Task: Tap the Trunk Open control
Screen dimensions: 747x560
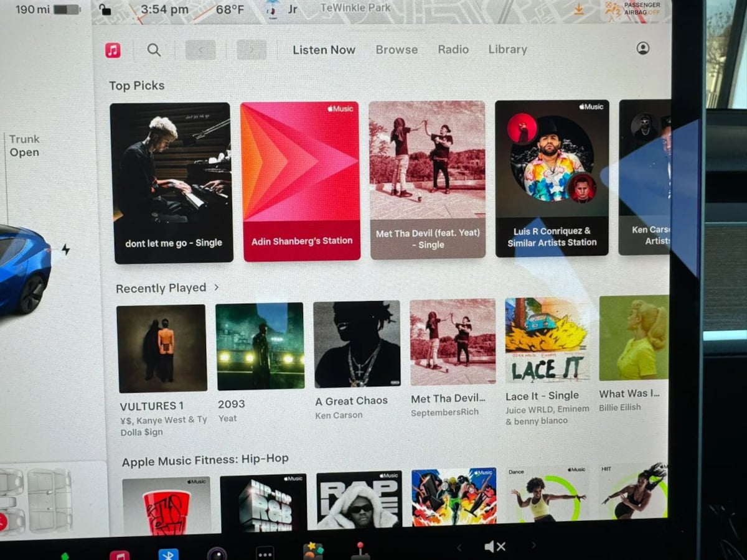Action: tap(24, 146)
